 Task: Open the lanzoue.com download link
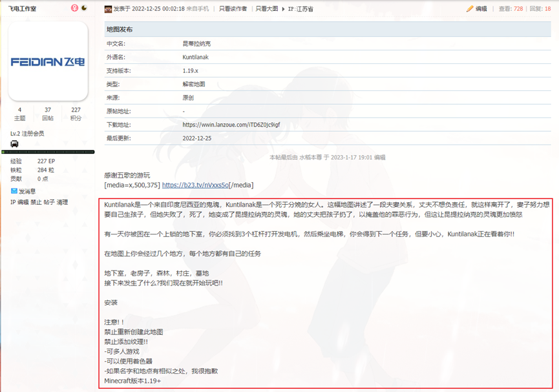point(231,125)
